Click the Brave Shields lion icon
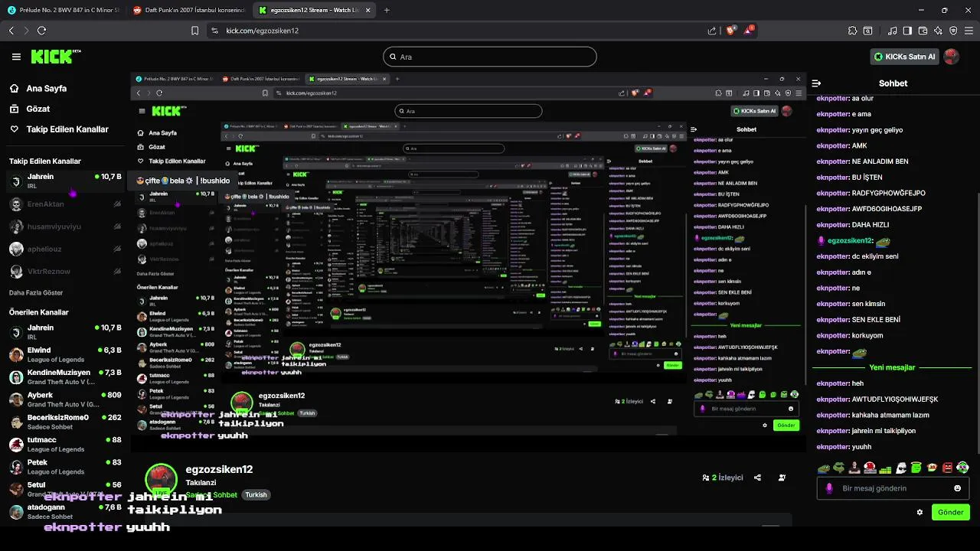This screenshot has height=551, width=980. pyautogui.click(x=731, y=31)
